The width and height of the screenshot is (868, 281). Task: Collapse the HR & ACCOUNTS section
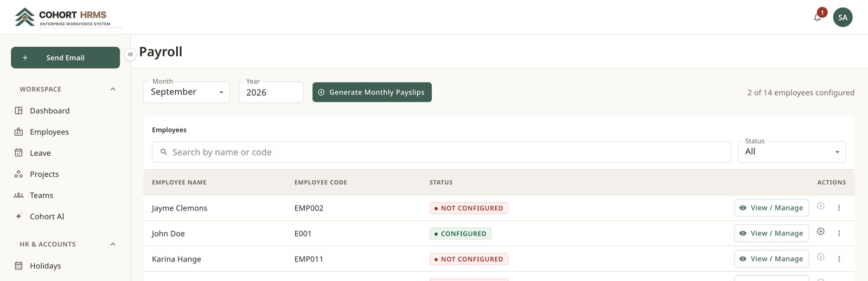tap(113, 244)
